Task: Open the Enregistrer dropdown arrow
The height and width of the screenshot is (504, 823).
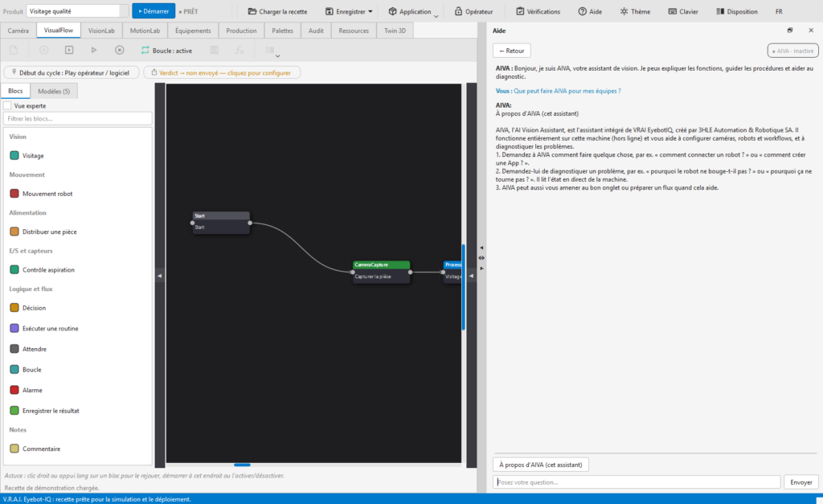Action: tap(371, 11)
